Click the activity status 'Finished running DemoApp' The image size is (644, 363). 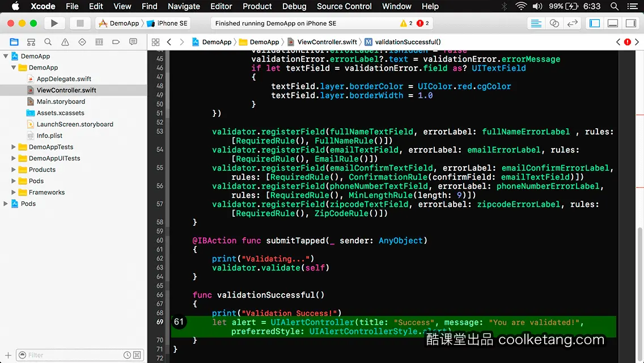point(276,23)
